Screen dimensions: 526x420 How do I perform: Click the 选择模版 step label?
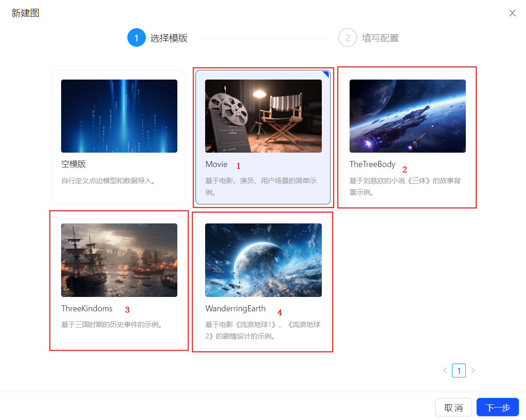click(x=169, y=38)
